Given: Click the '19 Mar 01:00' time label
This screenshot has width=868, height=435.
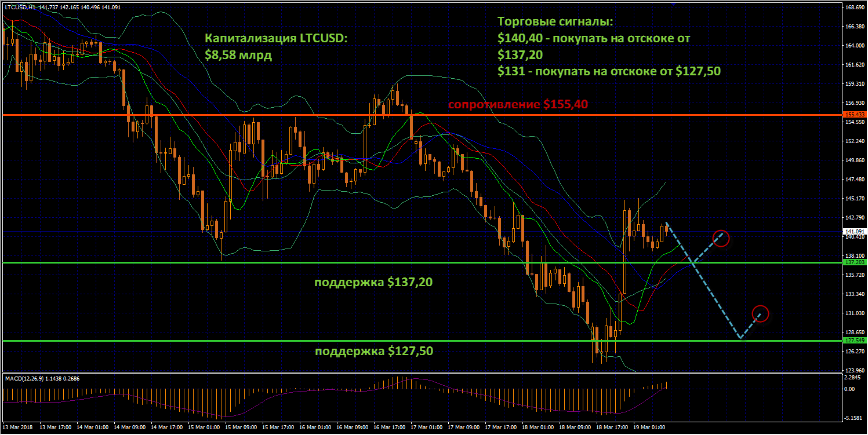Looking at the screenshot, I should click(649, 427).
